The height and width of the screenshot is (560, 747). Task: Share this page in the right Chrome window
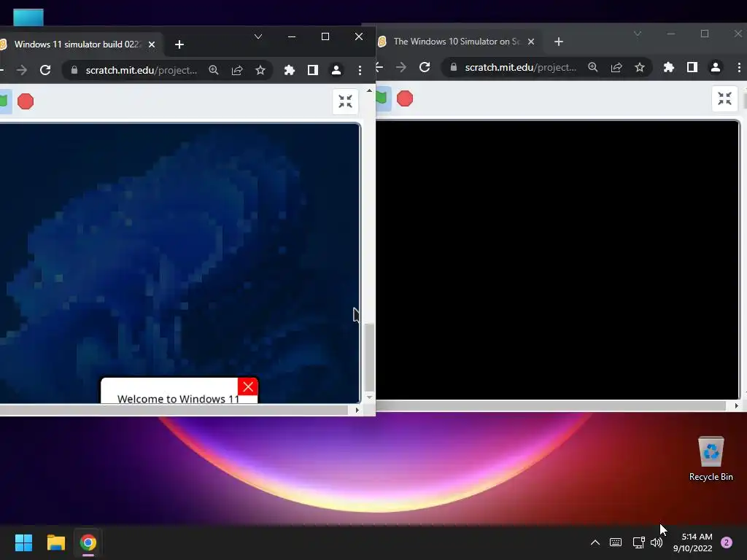(616, 68)
